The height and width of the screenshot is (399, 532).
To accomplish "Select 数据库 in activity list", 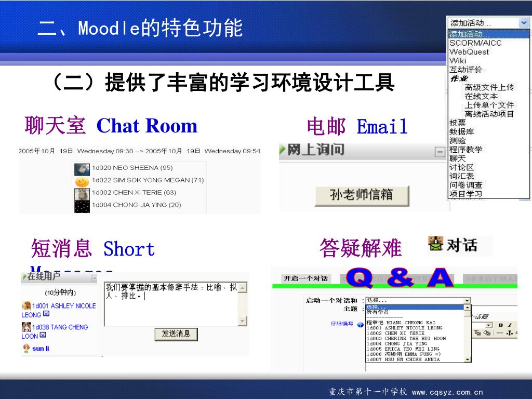I will point(461,131).
